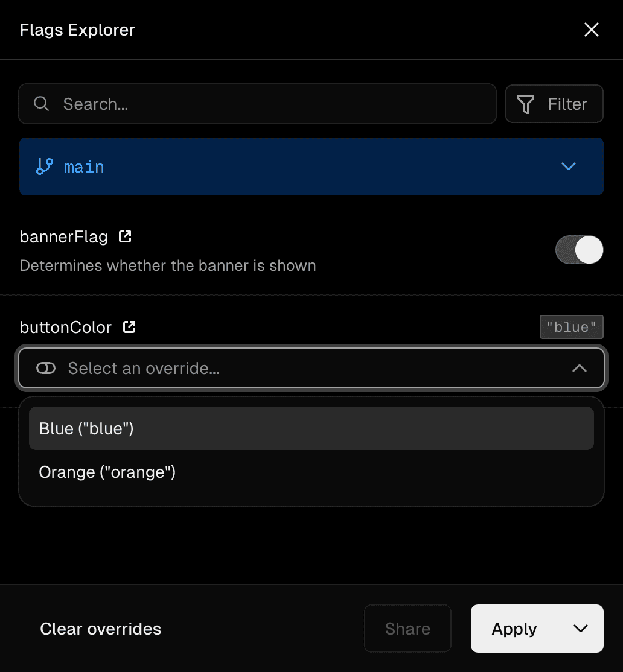Click the override icon inside the select field
Screen dimensions: 623x672
[x=45, y=368]
